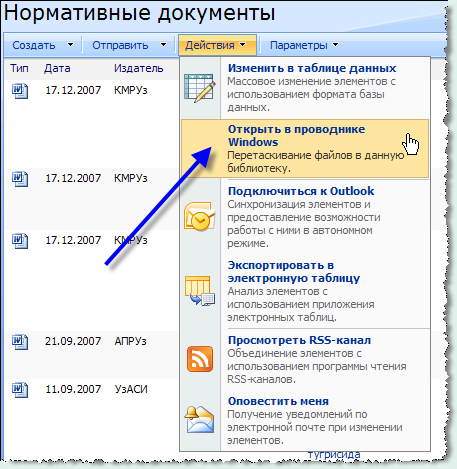Screen dimensions: 457x469
Task: Click the datasheet table icon with pencil
Action: 200,88
